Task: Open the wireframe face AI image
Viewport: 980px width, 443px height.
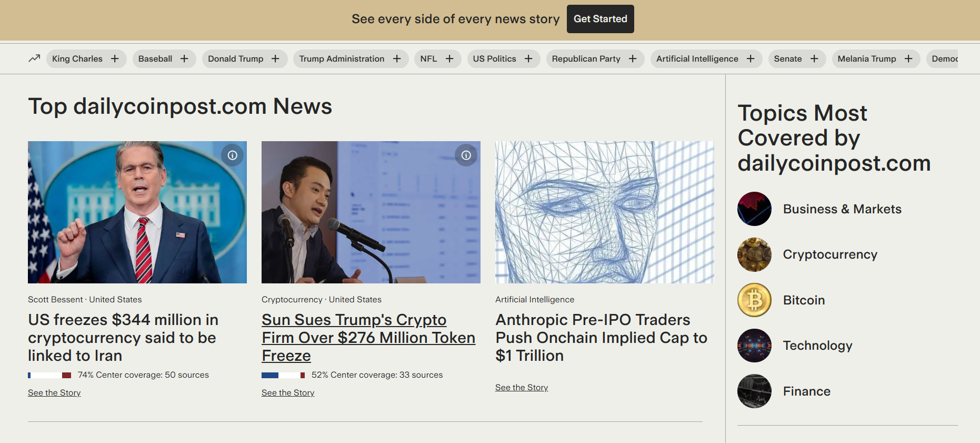Action: click(605, 212)
